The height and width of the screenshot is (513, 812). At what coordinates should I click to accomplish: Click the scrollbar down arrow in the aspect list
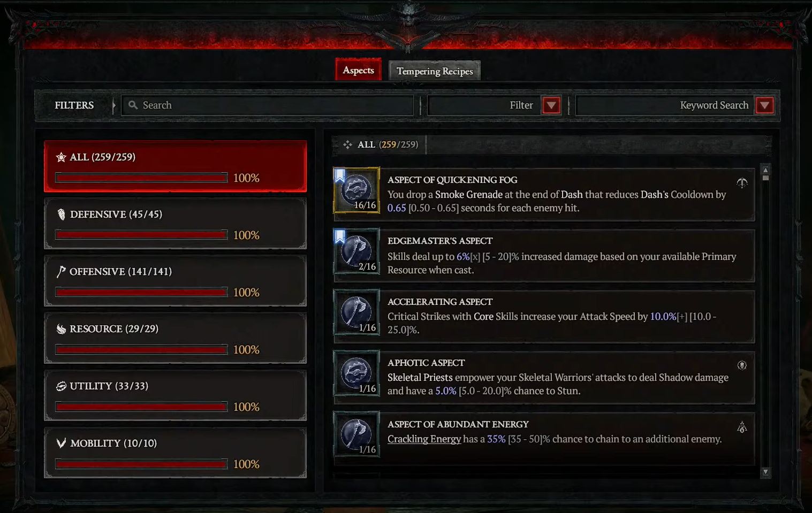click(x=765, y=472)
